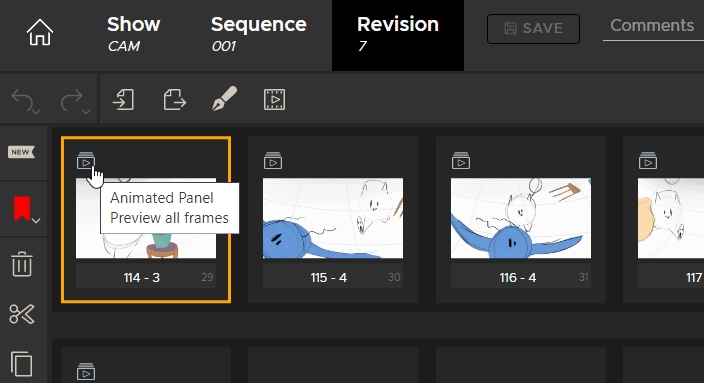Preview animated frames on panel 115 - 4
The height and width of the screenshot is (383, 704).
pos(273,161)
